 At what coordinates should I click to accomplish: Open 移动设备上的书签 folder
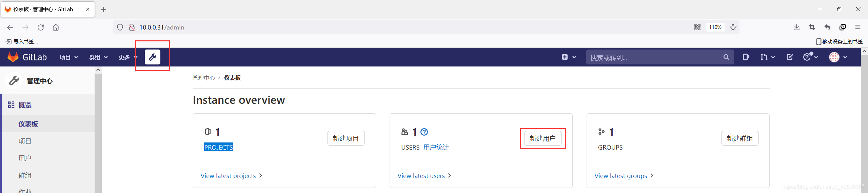(x=840, y=41)
